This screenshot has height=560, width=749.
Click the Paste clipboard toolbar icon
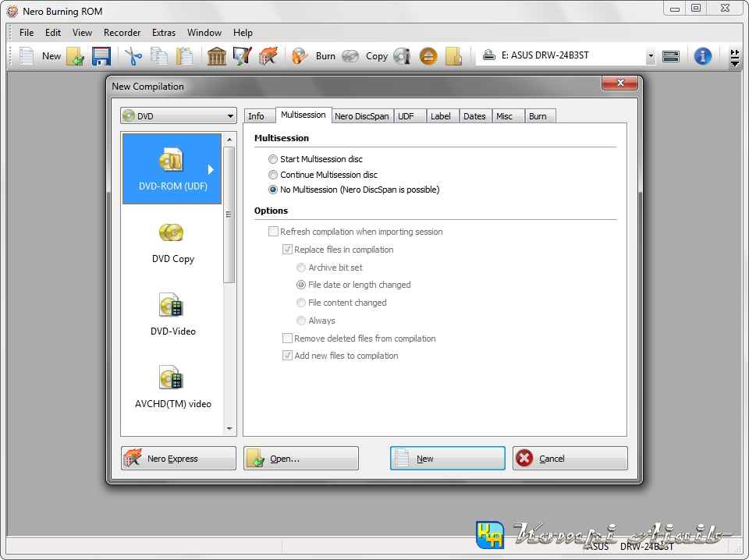185,55
